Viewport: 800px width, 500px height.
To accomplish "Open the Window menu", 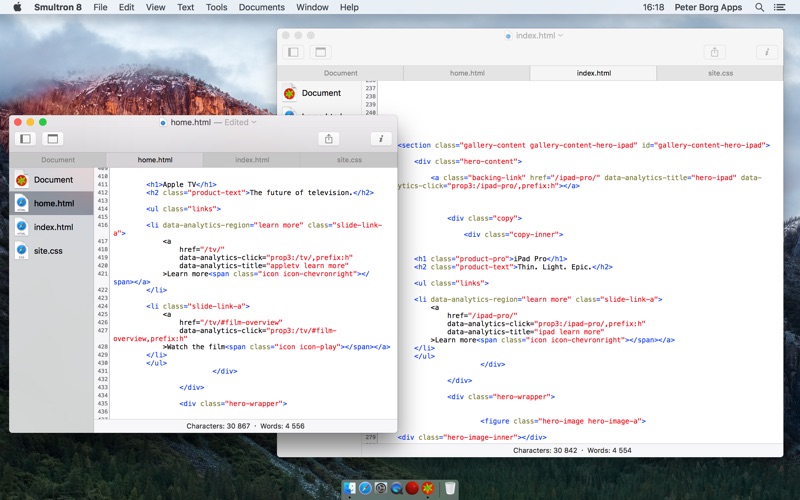I will pos(312,7).
